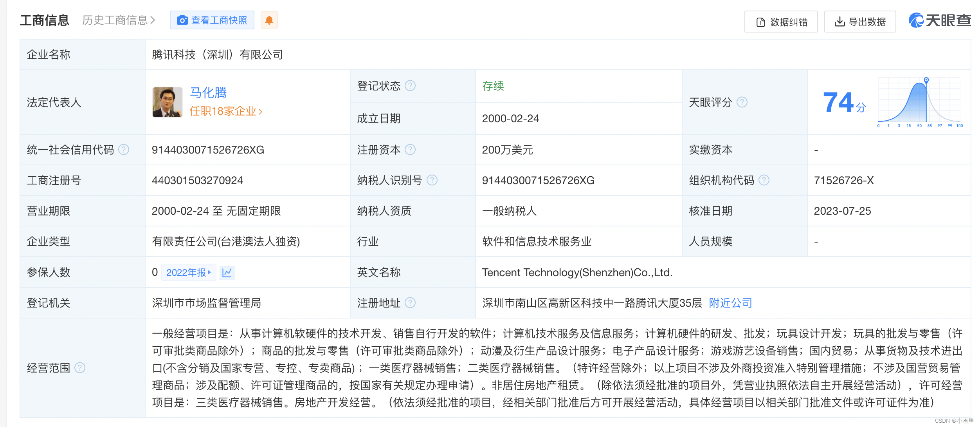Open 马化腾 profile link

coord(208,93)
